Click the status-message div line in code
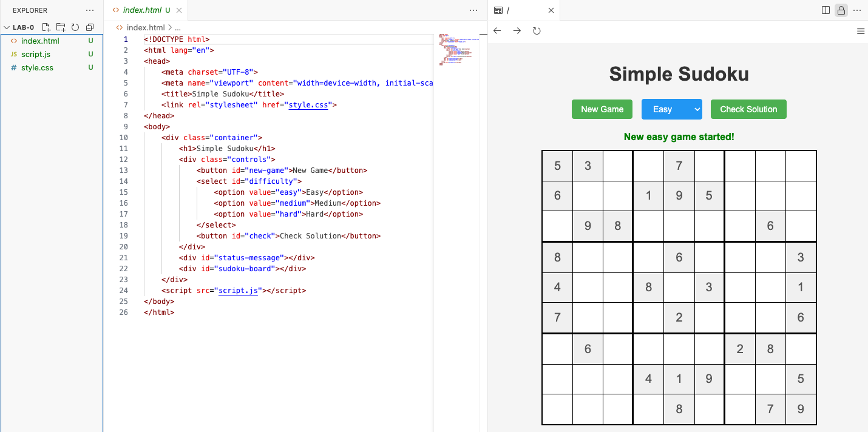The image size is (868, 432). pos(246,258)
